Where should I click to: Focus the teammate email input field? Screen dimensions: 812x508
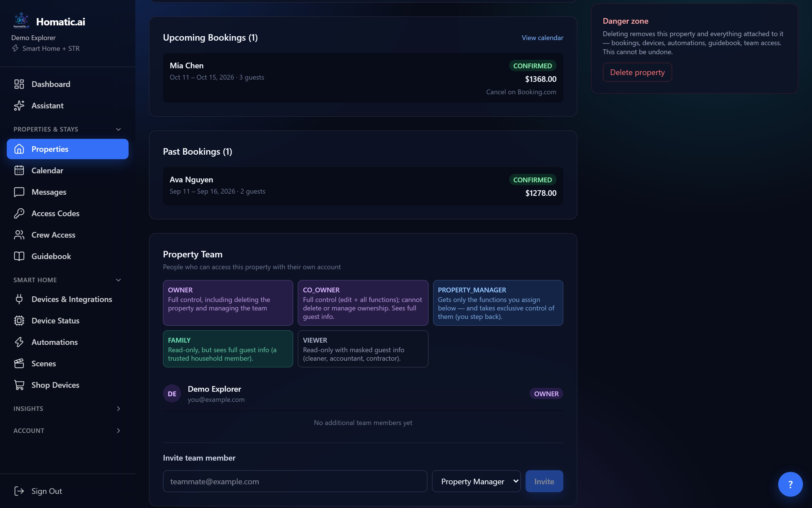295,481
